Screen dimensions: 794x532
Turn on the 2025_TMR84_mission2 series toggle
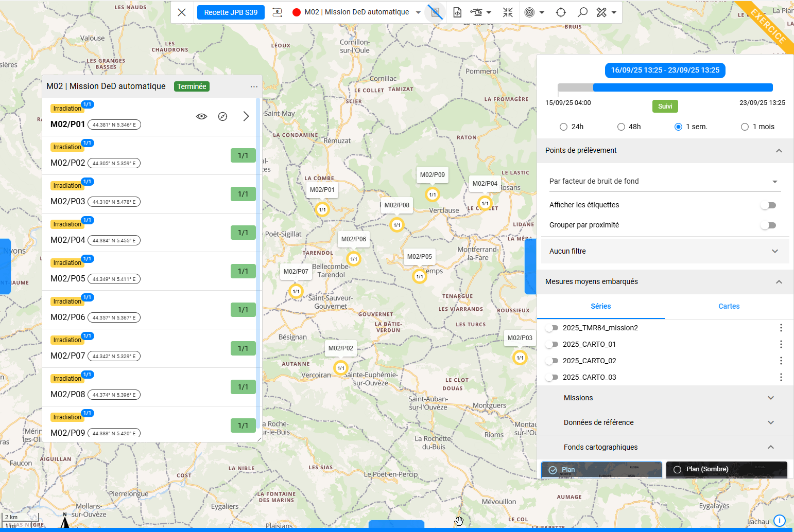552,328
